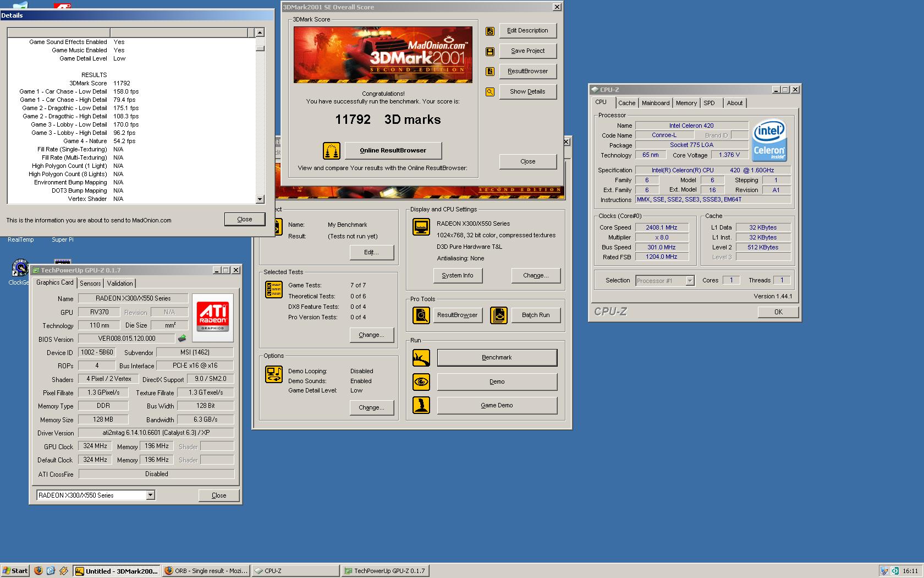Click Change button in Selected Tests

click(372, 335)
